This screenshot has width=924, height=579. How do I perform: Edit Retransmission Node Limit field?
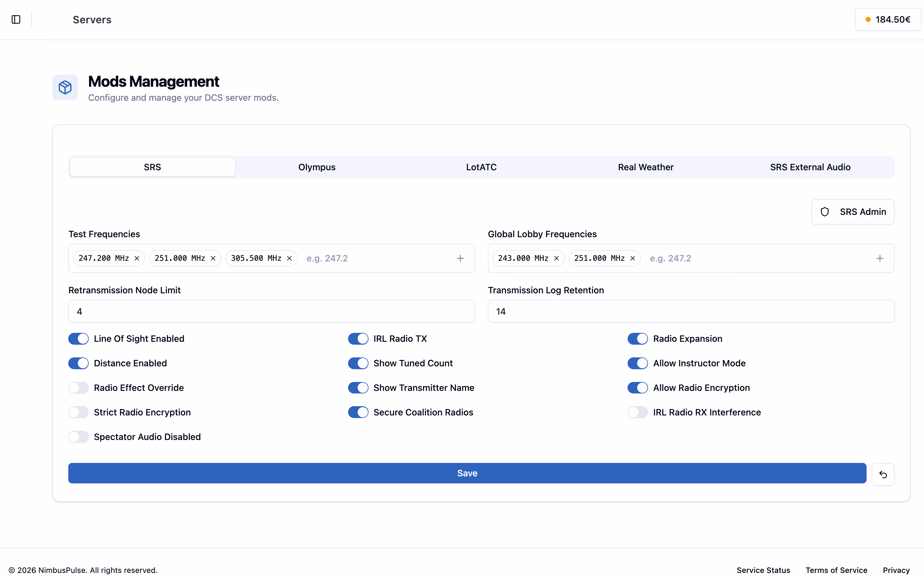(272, 311)
